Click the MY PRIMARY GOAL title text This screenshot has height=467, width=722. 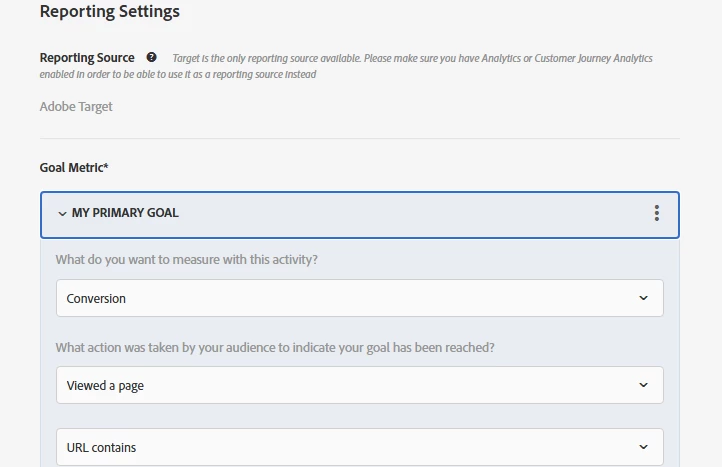pyautogui.click(x=125, y=213)
